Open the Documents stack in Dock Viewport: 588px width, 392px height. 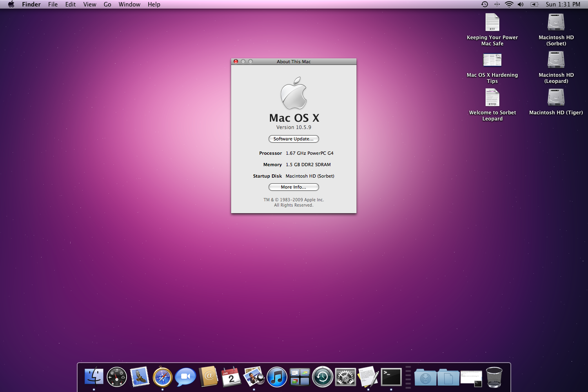pyautogui.click(x=448, y=377)
